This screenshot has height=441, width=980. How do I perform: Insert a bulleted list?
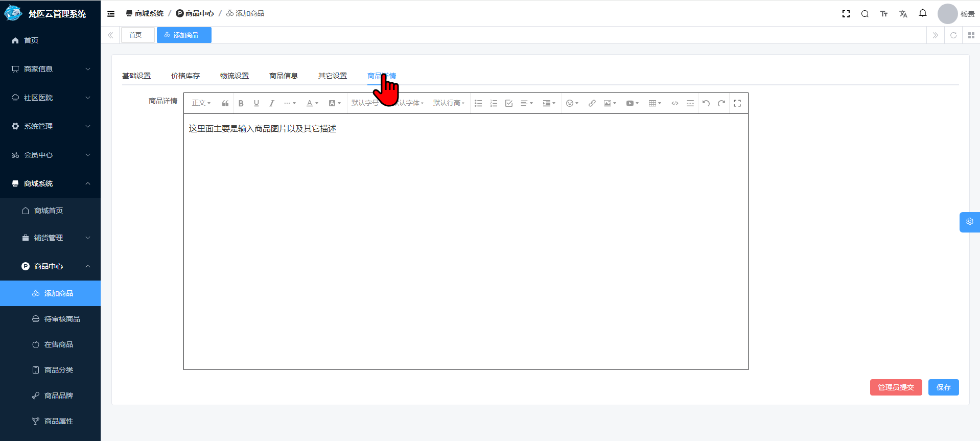[x=478, y=103]
